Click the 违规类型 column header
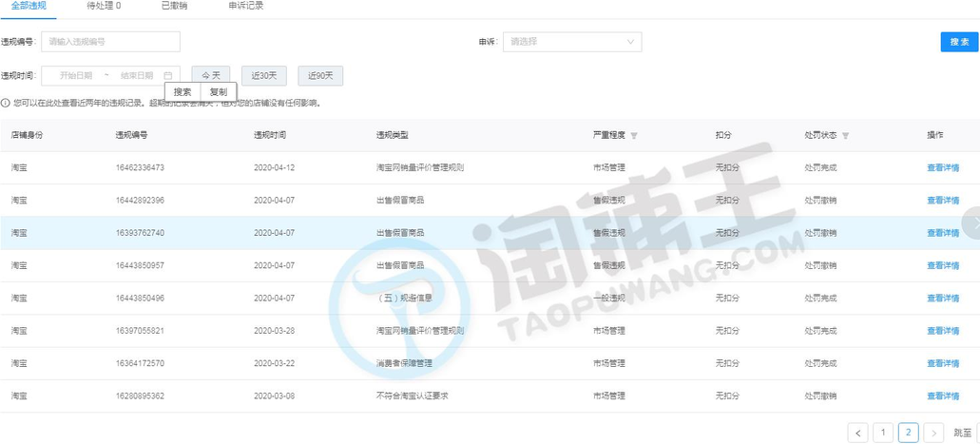This screenshot has width=980, height=444. pyautogui.click(x=392, y=136)
